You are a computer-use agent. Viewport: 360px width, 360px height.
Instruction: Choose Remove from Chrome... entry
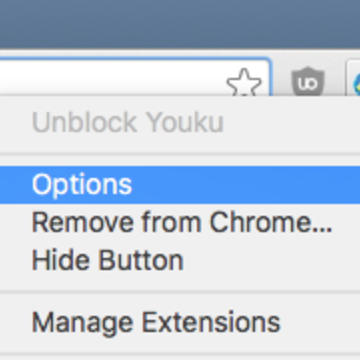(x=180, y=222)
